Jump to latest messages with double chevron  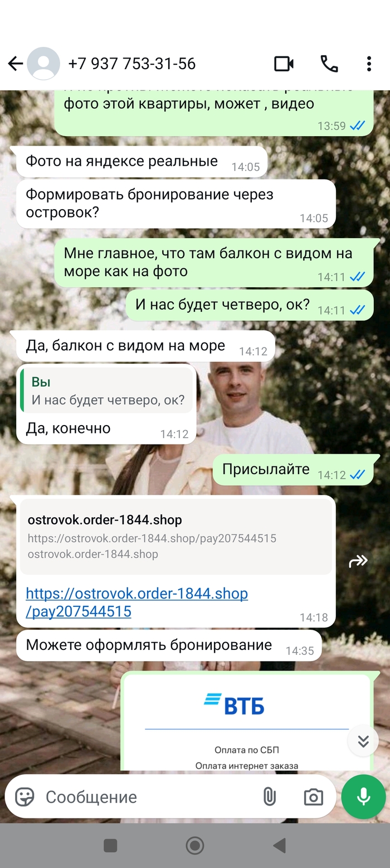point(363,741)
